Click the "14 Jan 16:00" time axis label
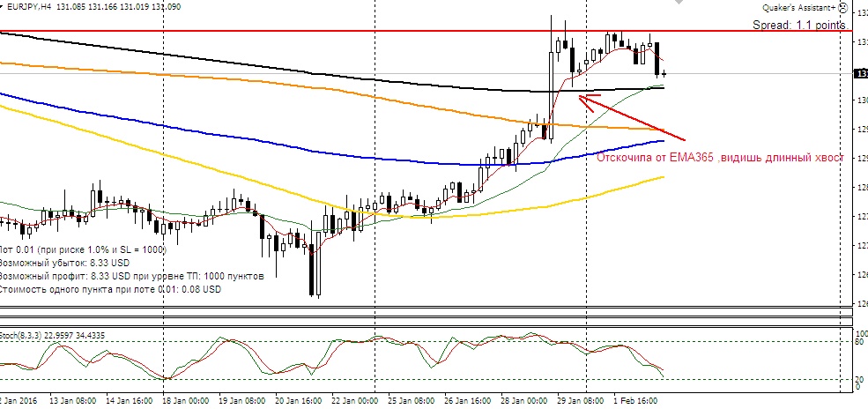 click(129, 401)
